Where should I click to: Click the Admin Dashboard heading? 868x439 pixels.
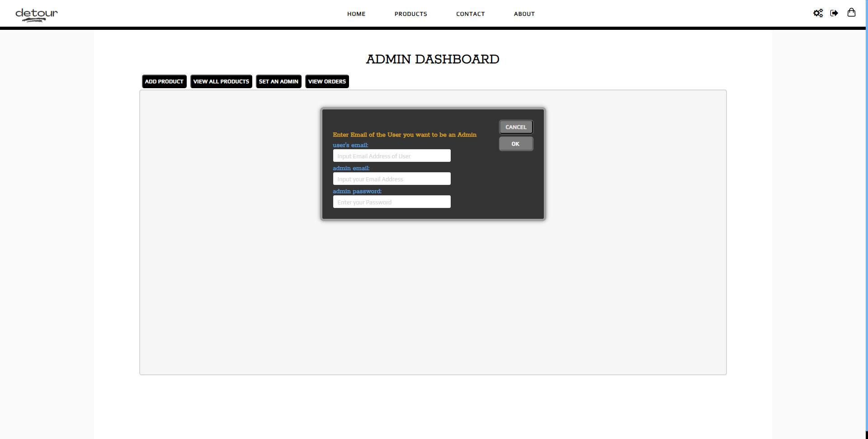[x=433, y=59]
